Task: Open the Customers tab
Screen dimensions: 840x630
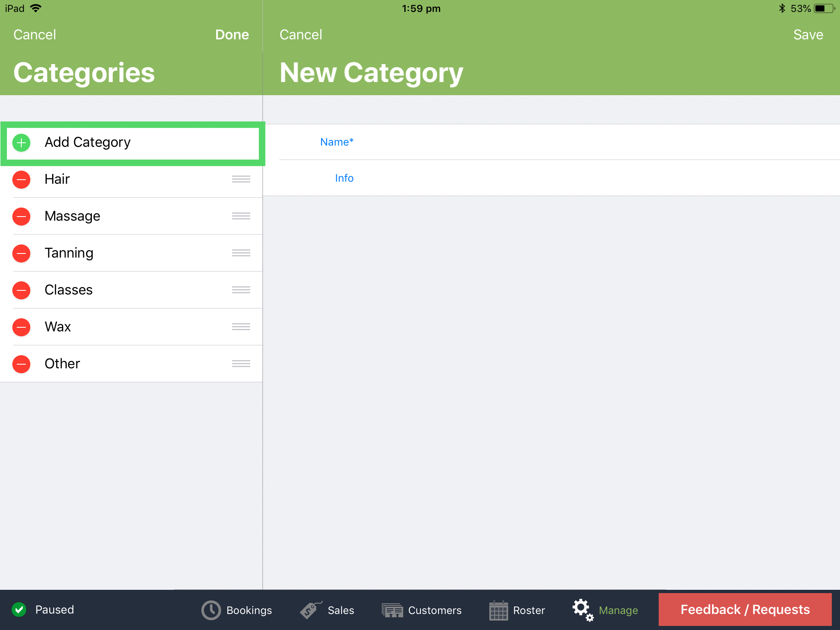Action: (x=422, y=610)
